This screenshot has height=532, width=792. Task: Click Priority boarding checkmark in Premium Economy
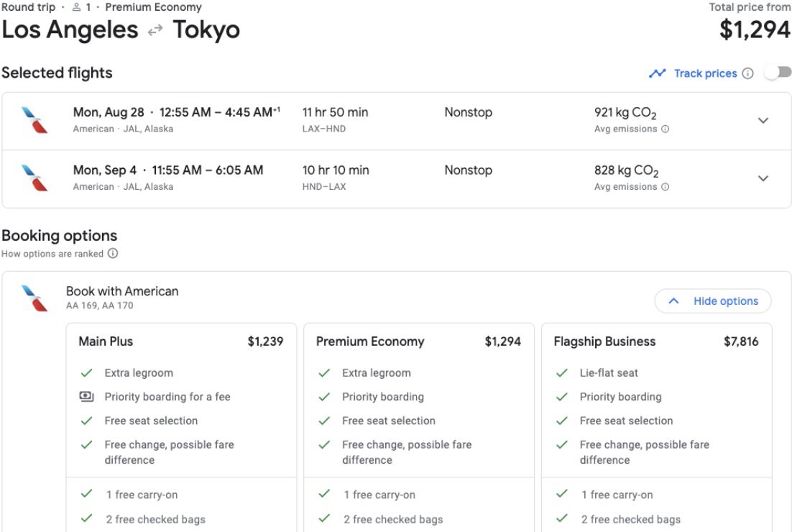click(x=324, y=397)
